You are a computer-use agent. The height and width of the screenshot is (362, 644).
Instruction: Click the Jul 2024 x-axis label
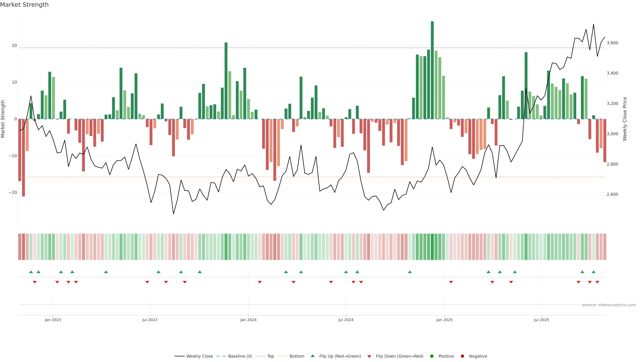(x=346, y=320)
